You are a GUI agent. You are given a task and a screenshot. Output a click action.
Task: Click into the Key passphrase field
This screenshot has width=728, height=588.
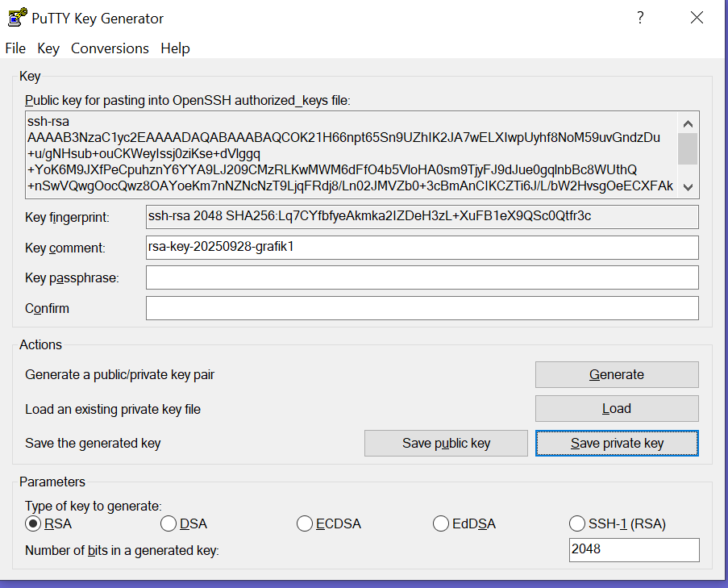(422, 277)
